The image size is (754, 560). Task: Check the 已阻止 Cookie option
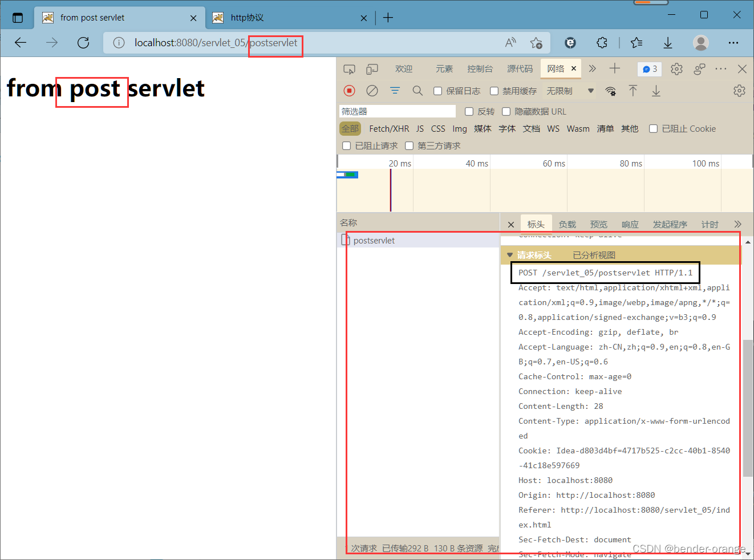click(x=654, y=129)
